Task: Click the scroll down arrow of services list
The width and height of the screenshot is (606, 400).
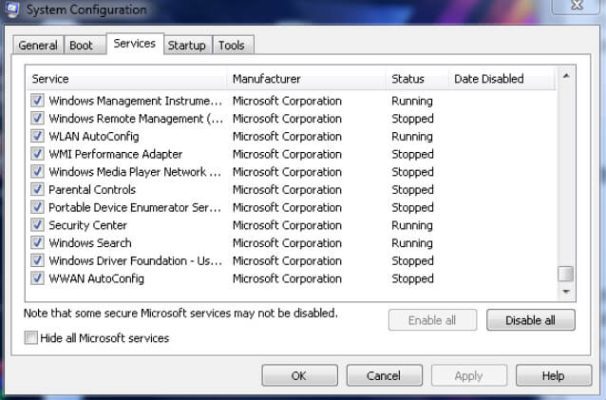Action: tap(567, 292)
